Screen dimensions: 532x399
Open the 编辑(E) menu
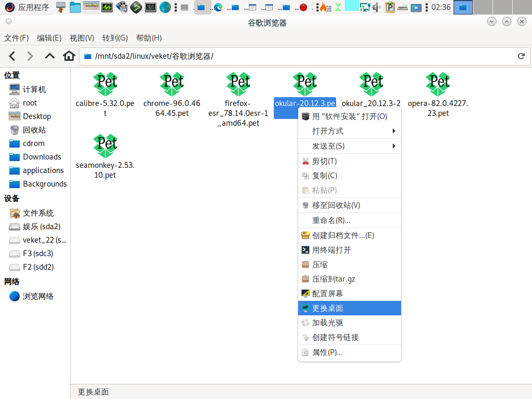pos(49,38)
